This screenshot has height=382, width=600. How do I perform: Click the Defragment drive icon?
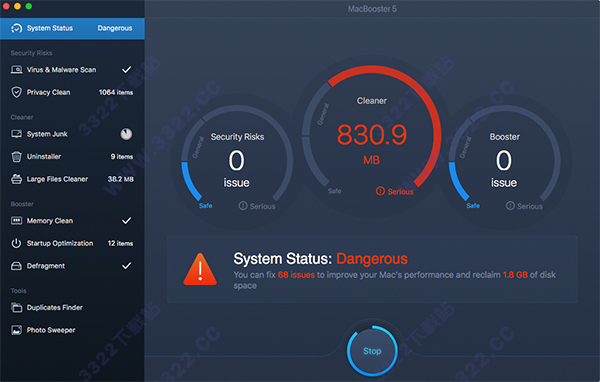(16, 266)
